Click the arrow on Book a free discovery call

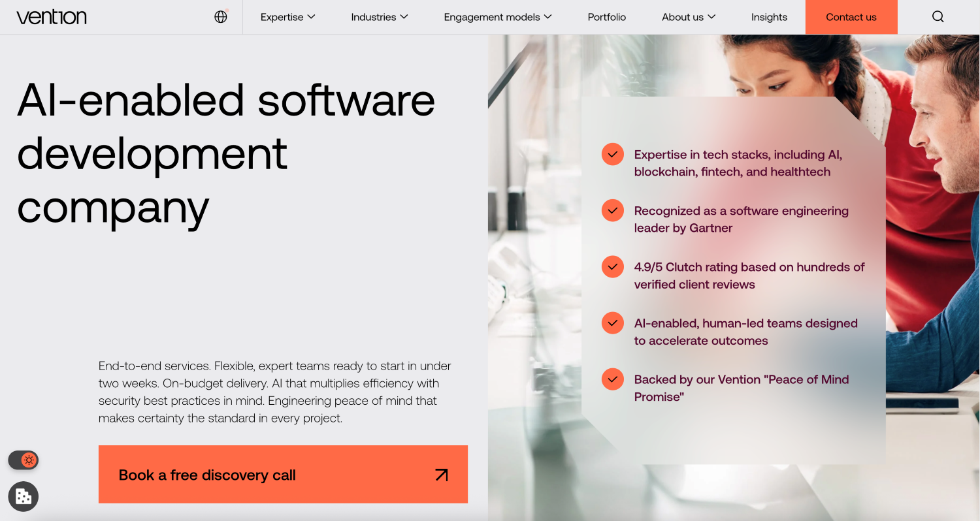tap(442, 475)
